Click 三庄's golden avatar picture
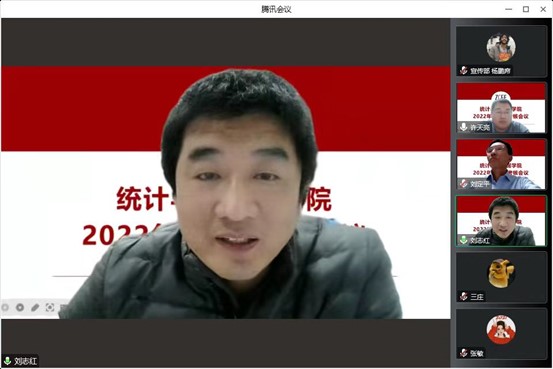 [x=501, y=273]
